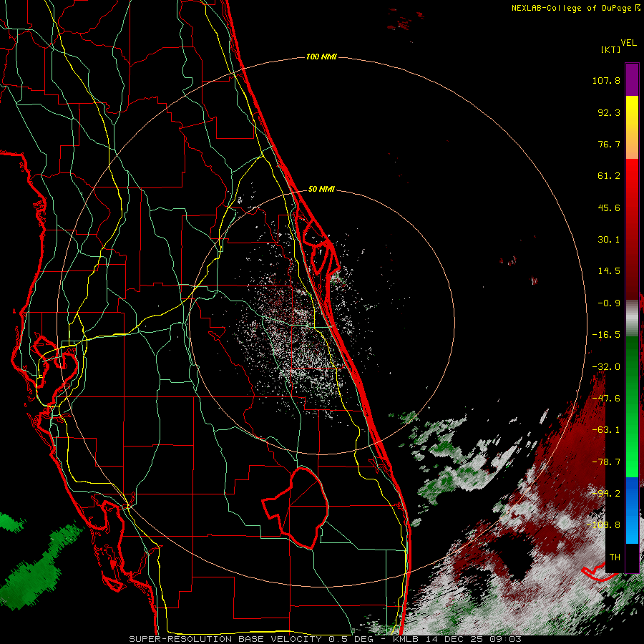Screen dimensions: 644x644
Task: Click the 92.3 velocity scale value
Action: (x=609, y=112)
